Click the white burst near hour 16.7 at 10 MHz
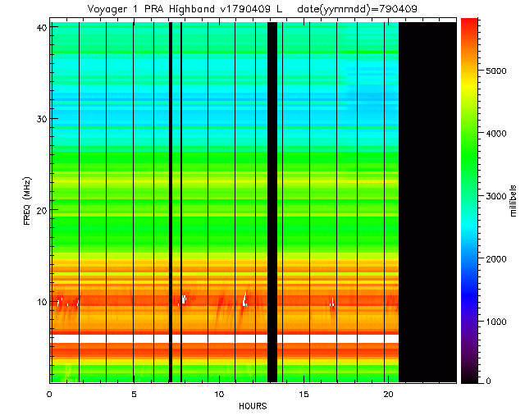 tap(332, 302)
